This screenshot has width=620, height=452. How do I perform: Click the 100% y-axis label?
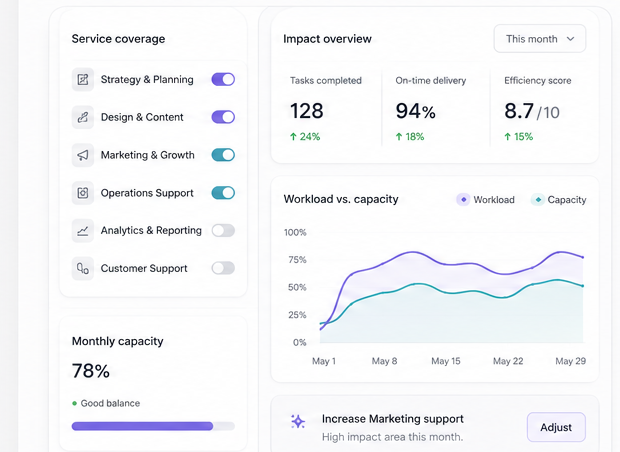coord(295,233)
